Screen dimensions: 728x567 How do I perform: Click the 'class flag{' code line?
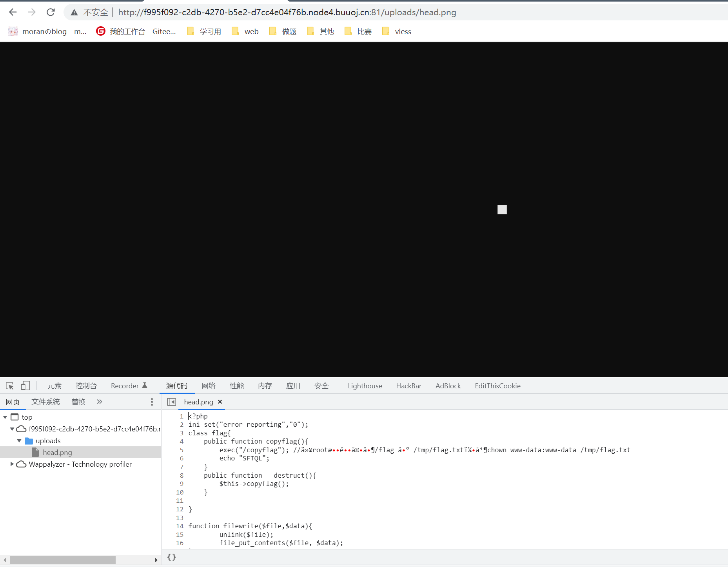tap(210, 433)
